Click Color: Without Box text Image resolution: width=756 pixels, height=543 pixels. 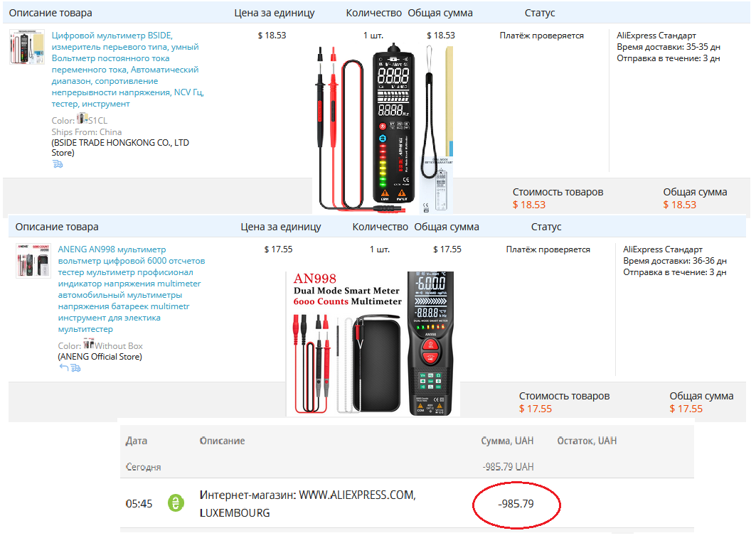pyautogui.click(x=100, y=345)
